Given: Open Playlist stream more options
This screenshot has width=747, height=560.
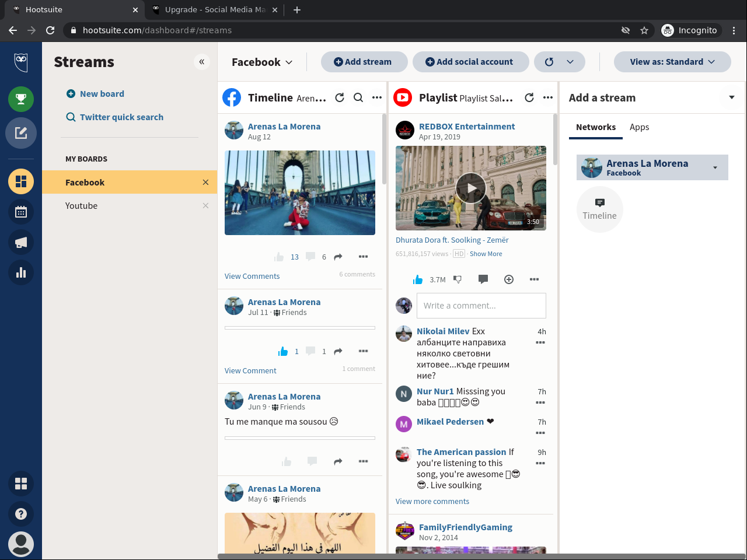Looking at the screenshot, I should click(548, 97).
